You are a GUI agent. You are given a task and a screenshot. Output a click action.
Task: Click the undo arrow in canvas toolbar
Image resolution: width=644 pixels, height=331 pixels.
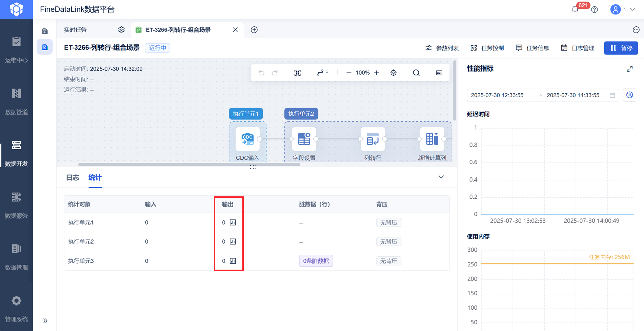pos(261,73)
